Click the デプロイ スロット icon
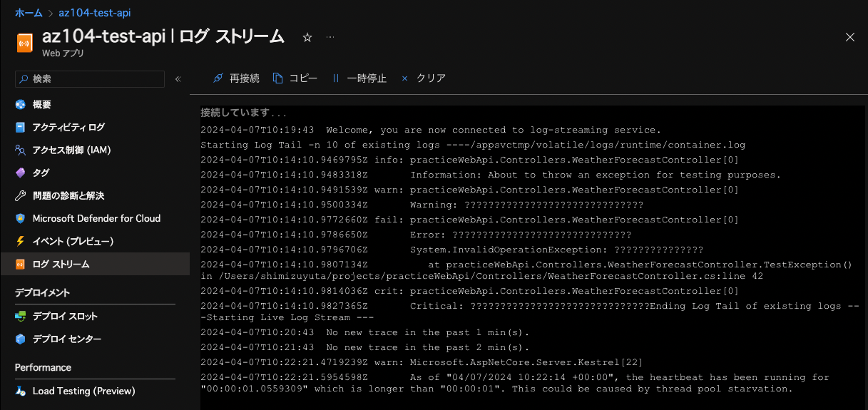The image size is (868, 410). (21, 316)
